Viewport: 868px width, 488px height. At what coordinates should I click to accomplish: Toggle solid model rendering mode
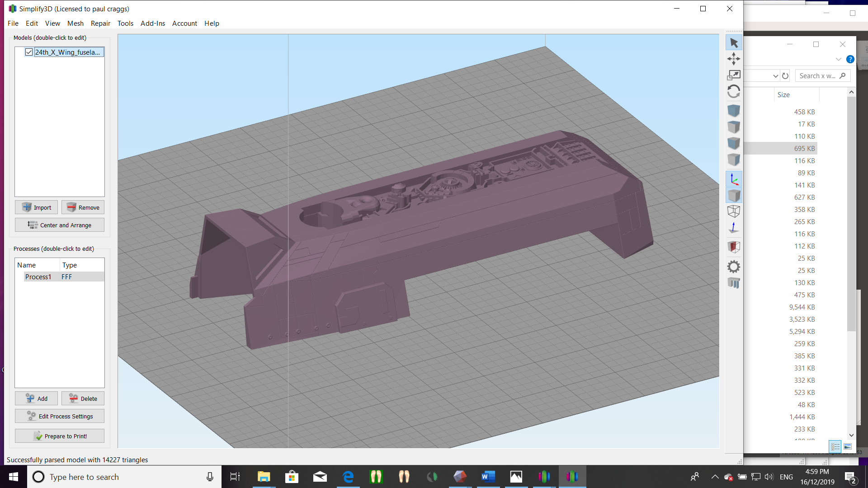tap(734, 196)
